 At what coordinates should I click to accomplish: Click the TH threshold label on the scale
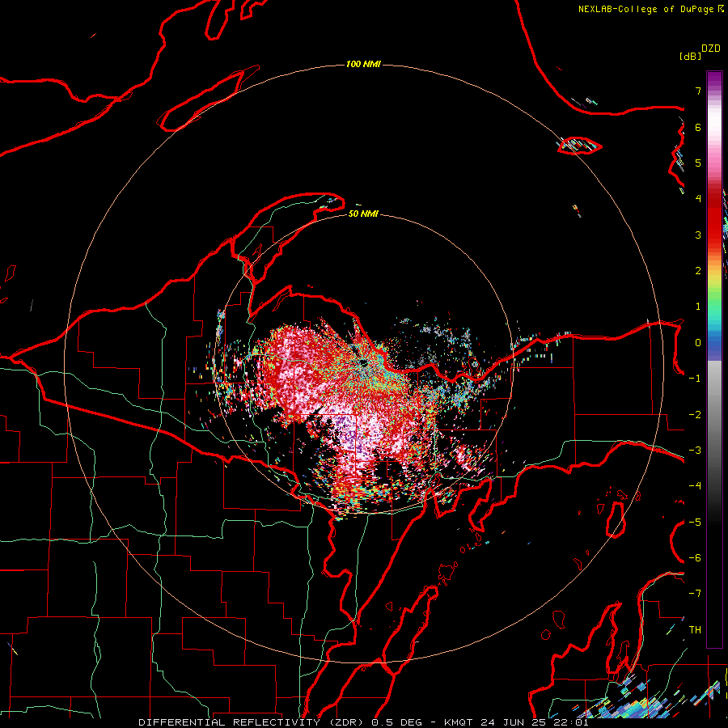click(x=695, y=630)
